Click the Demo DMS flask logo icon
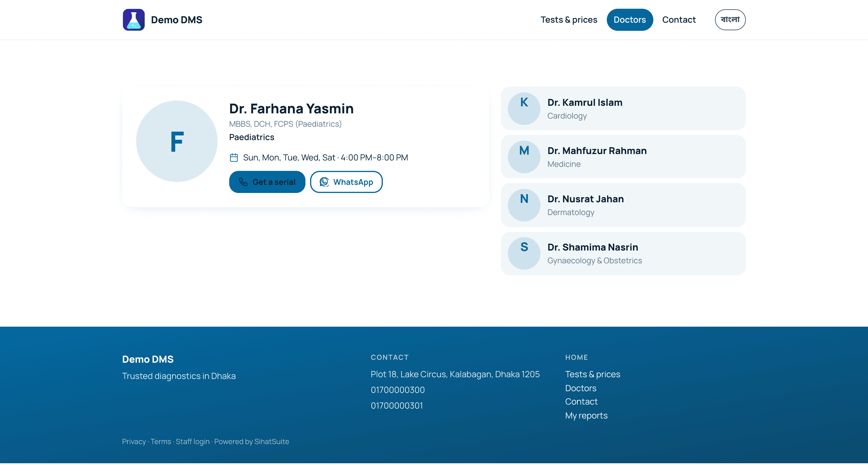This screenshot has height=465, width=868. coord(134,19)
